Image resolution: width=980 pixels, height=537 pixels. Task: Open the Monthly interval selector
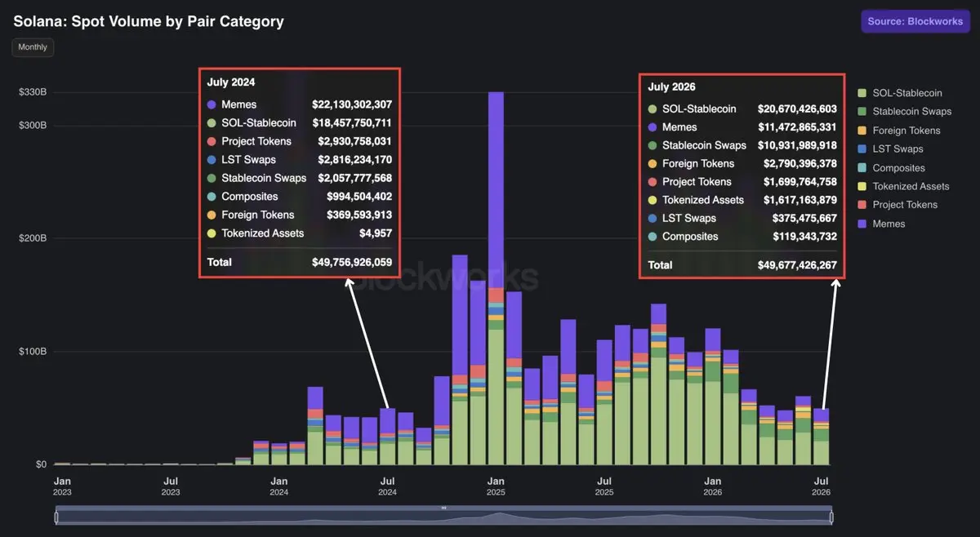point(33,47)
